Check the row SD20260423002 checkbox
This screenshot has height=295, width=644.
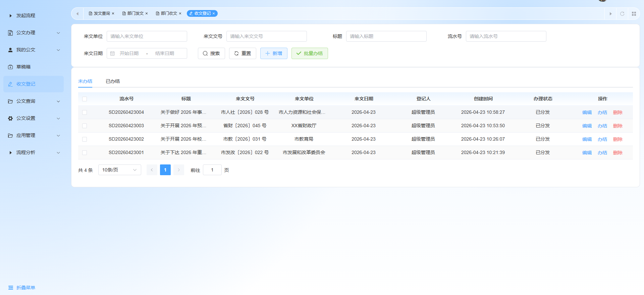pos(85,139)
